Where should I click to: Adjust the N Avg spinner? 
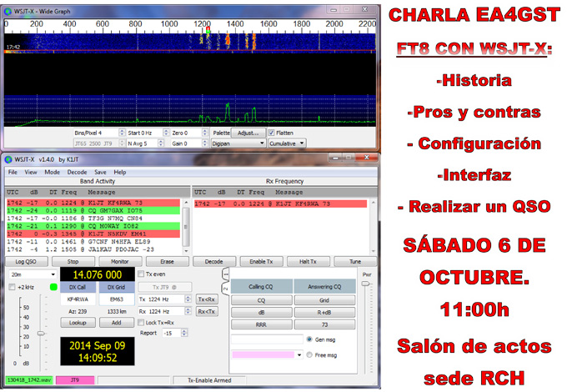pyautogui.click(x=161, y=143)
